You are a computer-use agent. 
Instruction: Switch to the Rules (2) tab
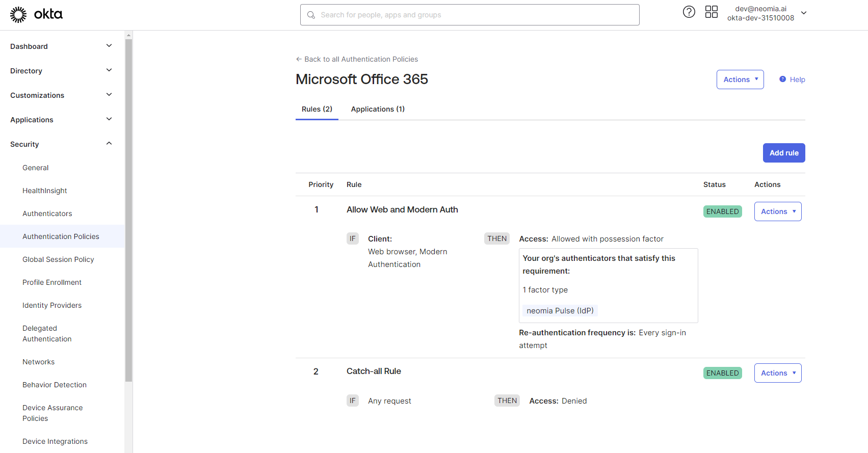[317, 109]
